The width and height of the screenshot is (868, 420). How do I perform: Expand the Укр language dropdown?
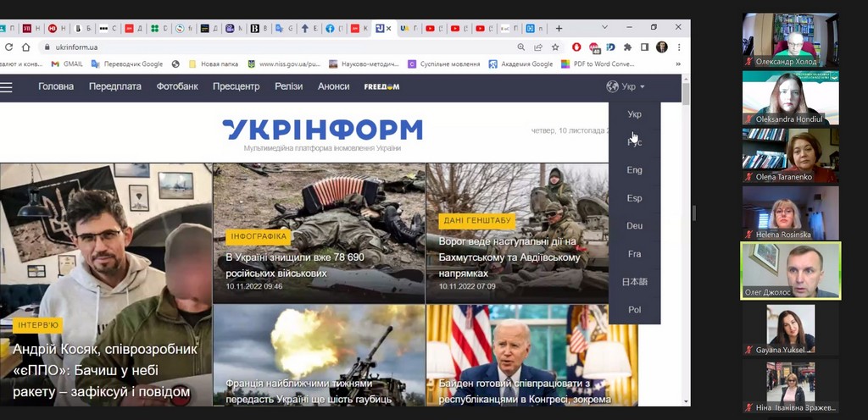coord(626,86)
